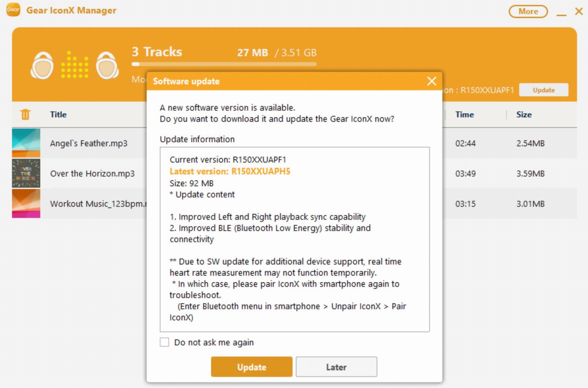588x388 pixels.
Task: Click the trash delete icon in header
Action: pyautogui.click(x=25, y=114)
